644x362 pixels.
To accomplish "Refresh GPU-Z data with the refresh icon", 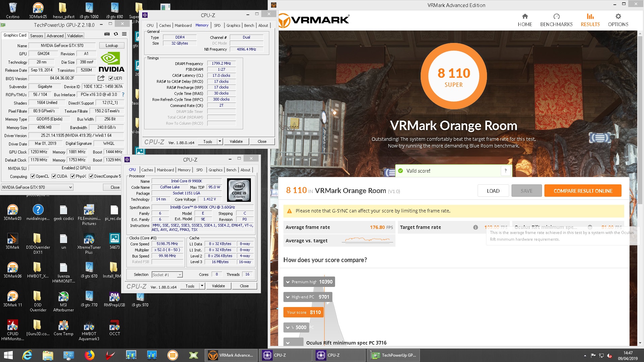I will tap(116, 34).
